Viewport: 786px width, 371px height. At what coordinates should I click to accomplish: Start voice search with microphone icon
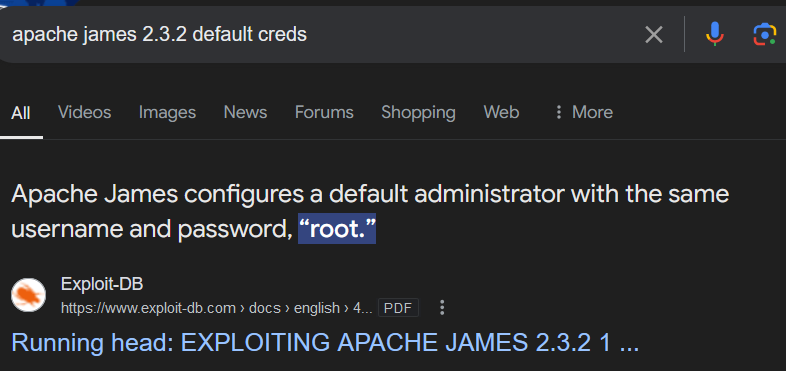coord(715,35)
